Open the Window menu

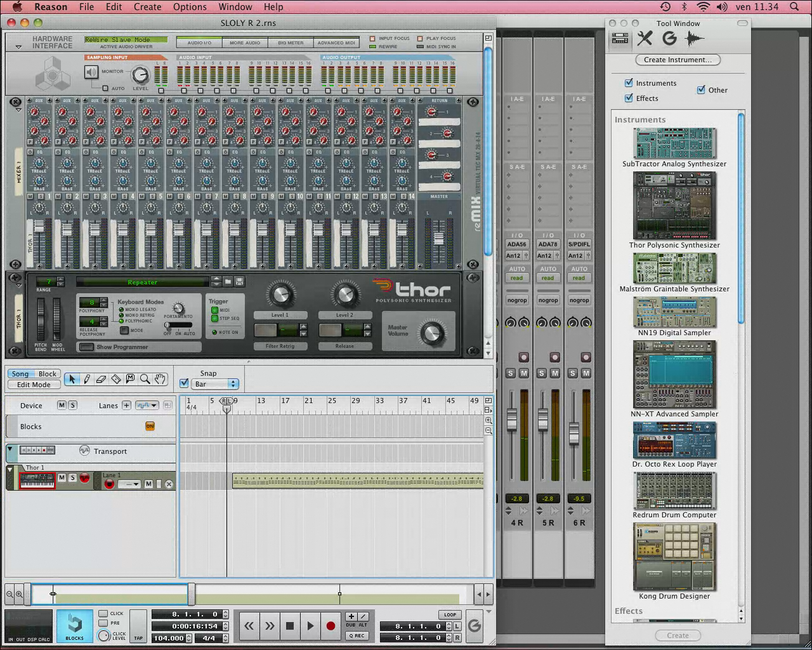pyautogui.click(x=235, y=7)
